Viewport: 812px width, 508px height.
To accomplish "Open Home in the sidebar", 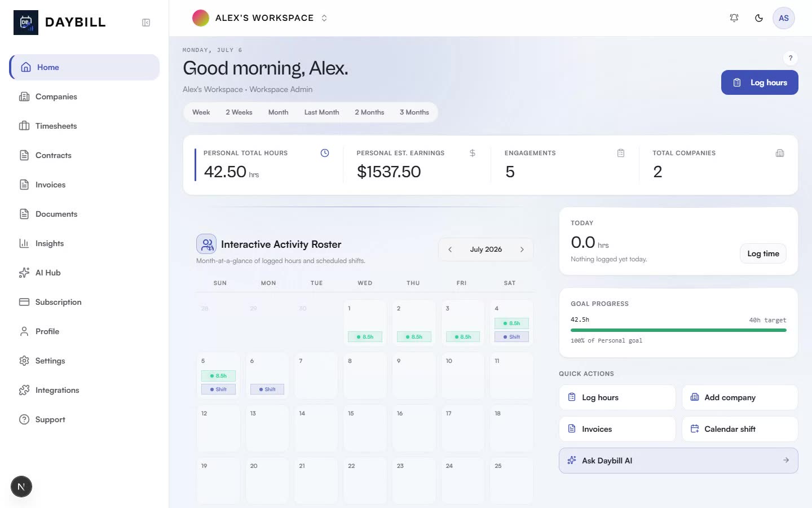I will [x=85, y=67].
